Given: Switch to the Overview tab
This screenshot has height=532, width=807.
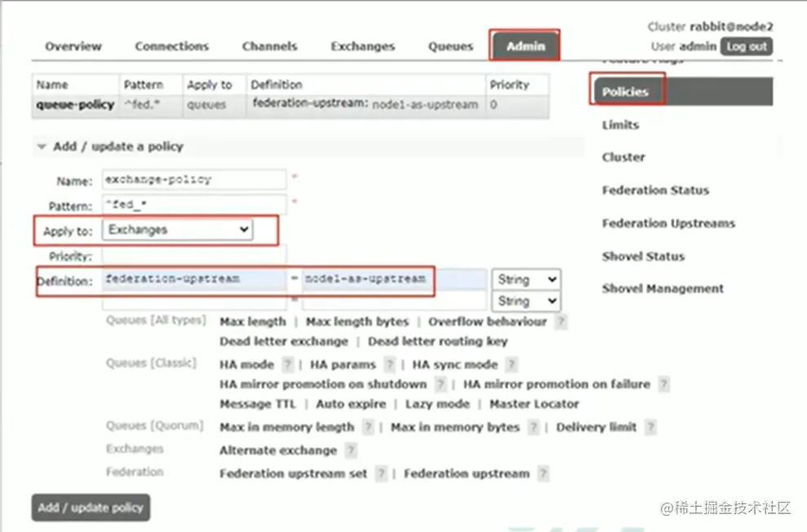Looking at the screenshot, I should (x=73, y=47).
